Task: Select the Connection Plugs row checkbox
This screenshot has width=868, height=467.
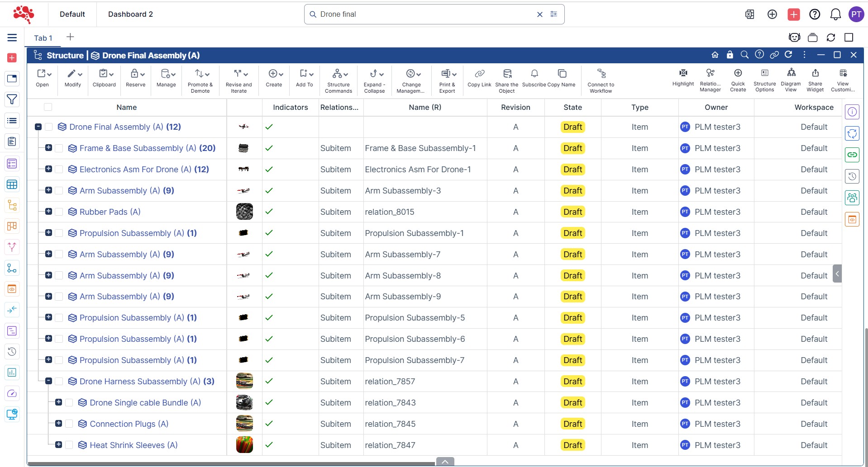Action: click(x=69, y=424)
